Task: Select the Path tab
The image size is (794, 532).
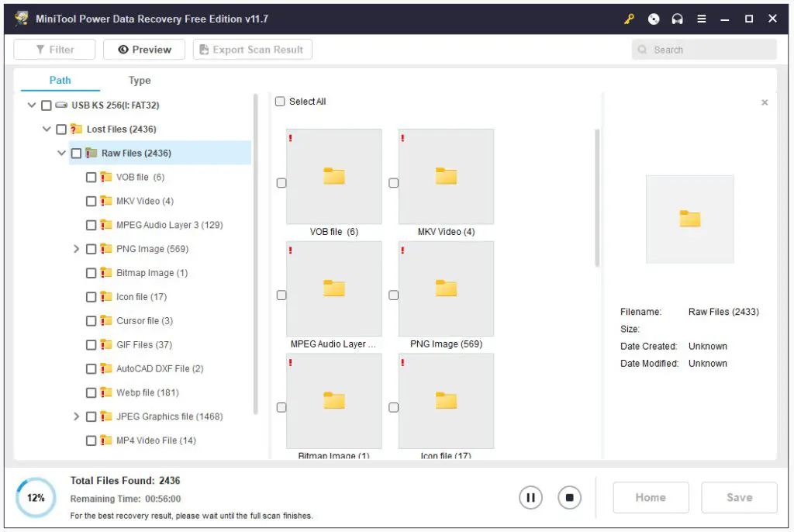Action: tap(60, 81)
